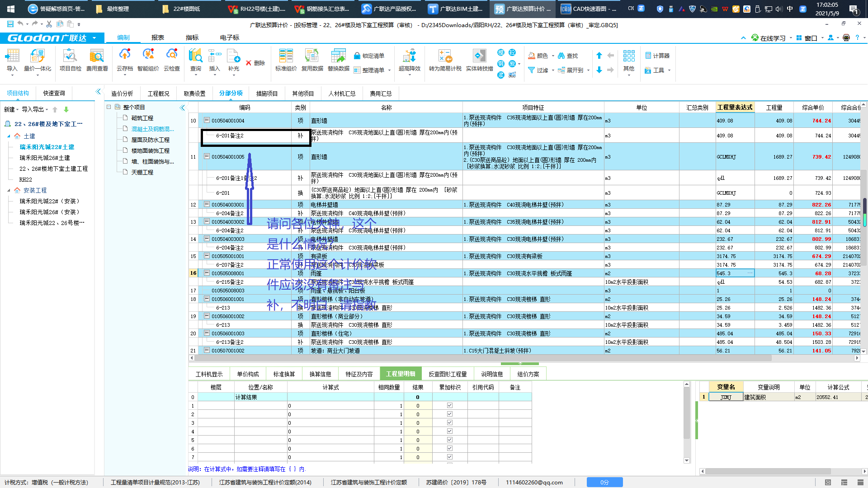Click 实体转技措 icon

(479, 60)
